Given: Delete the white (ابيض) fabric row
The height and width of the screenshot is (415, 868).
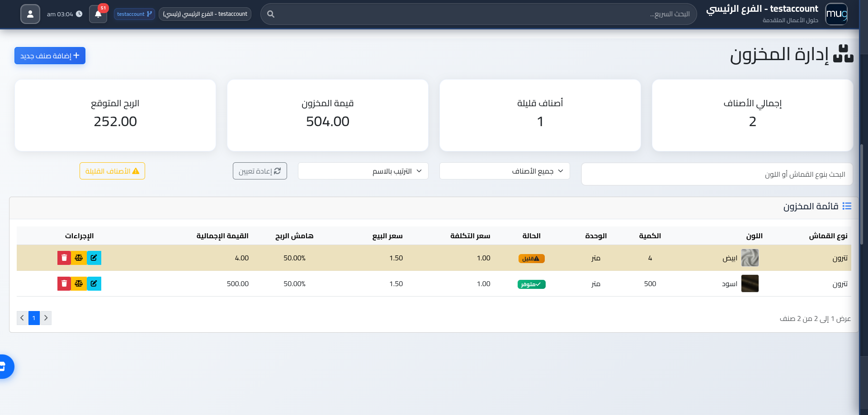Looking at the screenshot, I should coord(64,258).
